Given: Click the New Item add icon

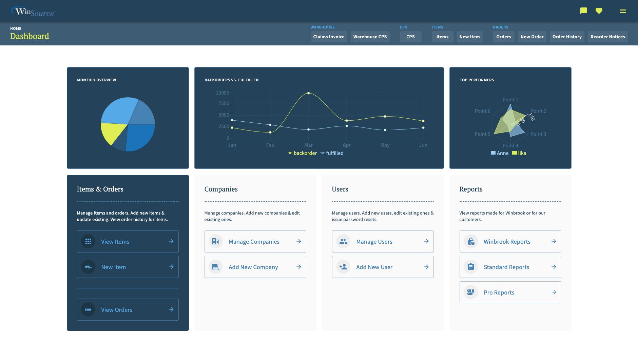Looking at the screenshot, I should [x=88, y=267].
